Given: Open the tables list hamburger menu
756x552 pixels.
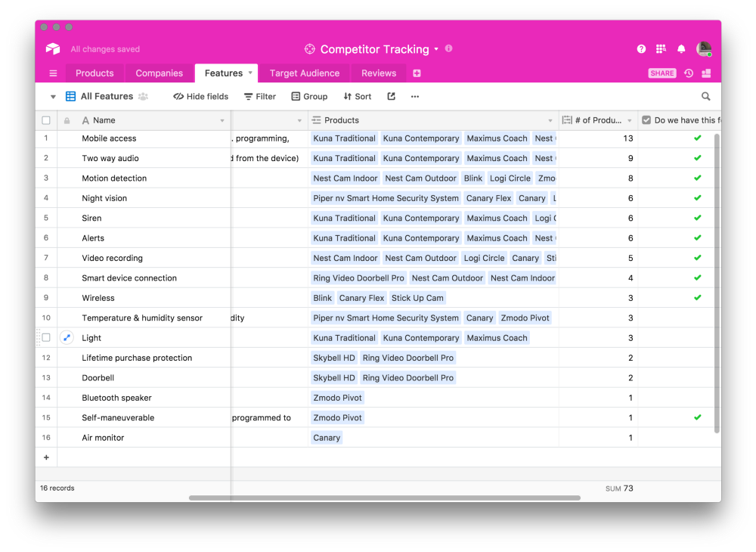Looking at the screenshot, I should click(x=53, y=73).
